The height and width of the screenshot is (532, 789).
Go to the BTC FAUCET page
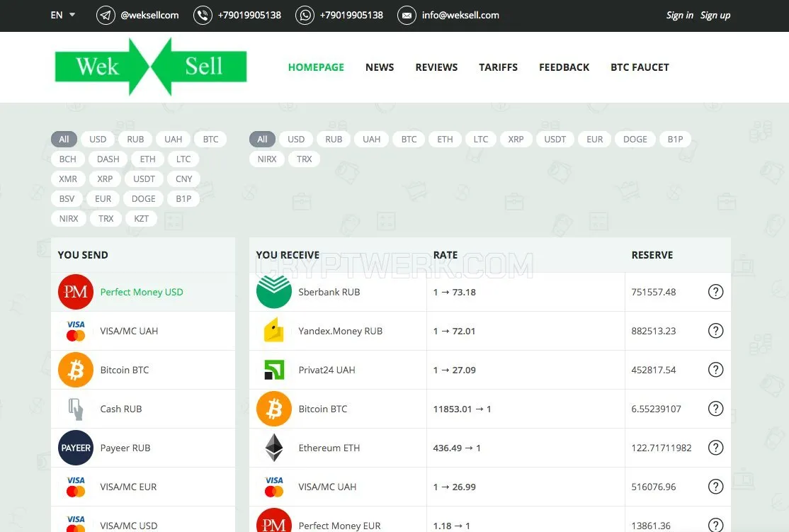640,67
